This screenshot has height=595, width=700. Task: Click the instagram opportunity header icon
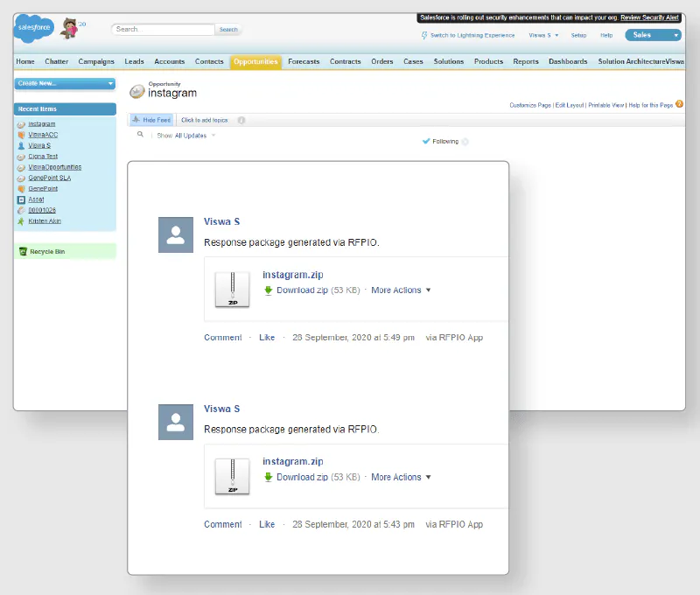137,91
